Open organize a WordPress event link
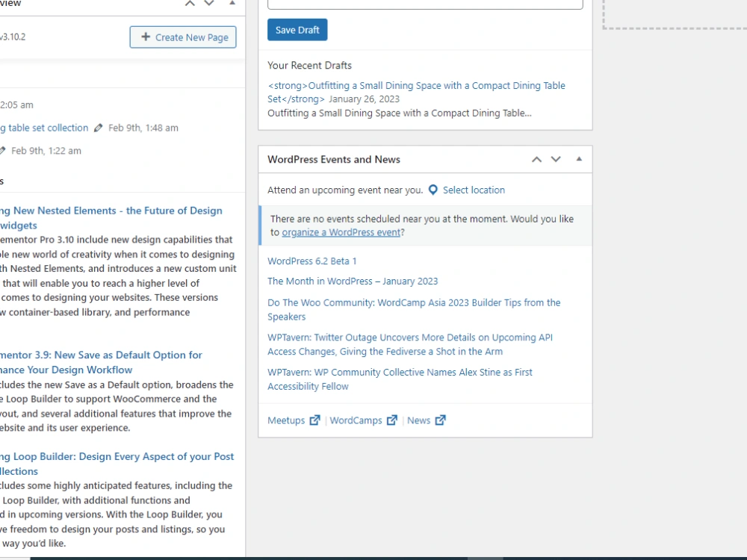Image resolution: width=747 pixels, height=560 pixels. click(x=341, y=232)
